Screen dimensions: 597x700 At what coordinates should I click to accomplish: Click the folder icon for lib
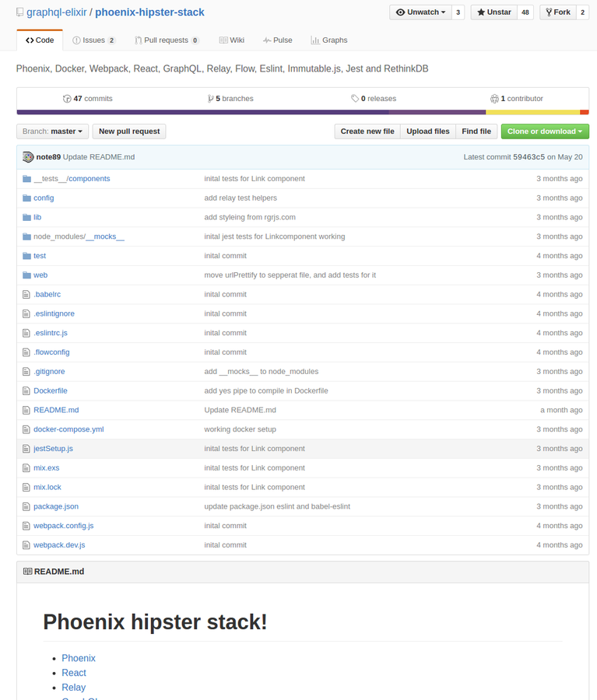(26, 217)
